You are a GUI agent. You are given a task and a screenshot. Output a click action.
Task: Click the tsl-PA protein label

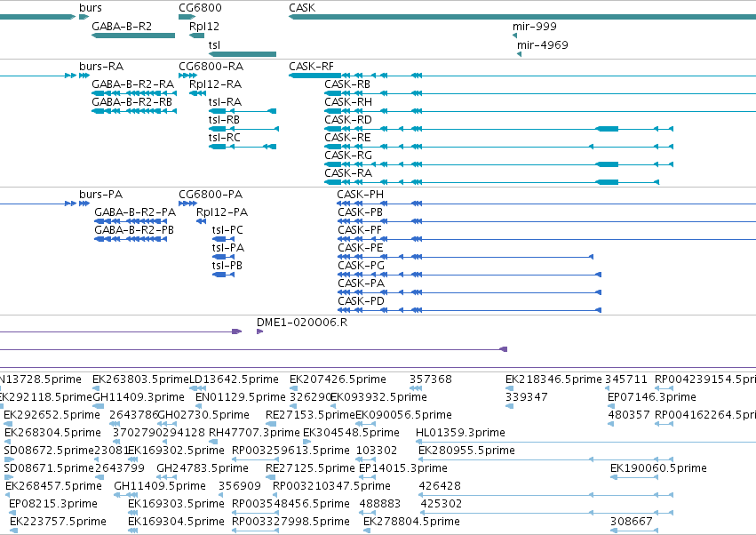228,248
